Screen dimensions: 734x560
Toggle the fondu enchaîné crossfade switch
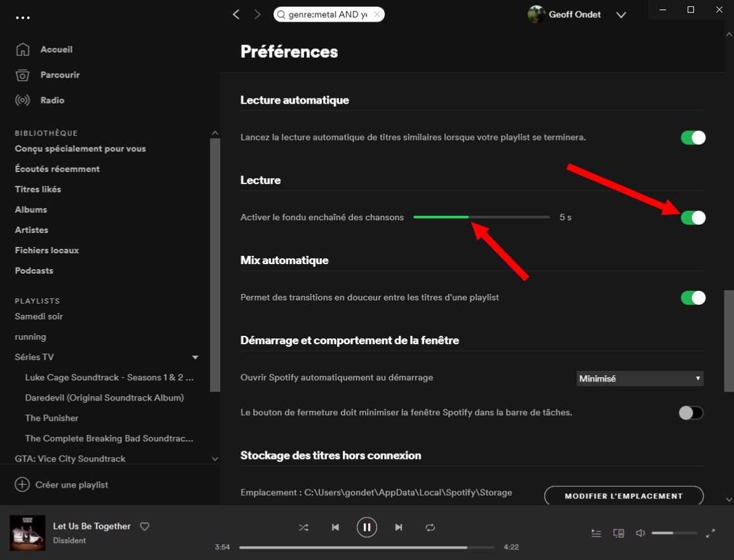click(x=693, y=218)
